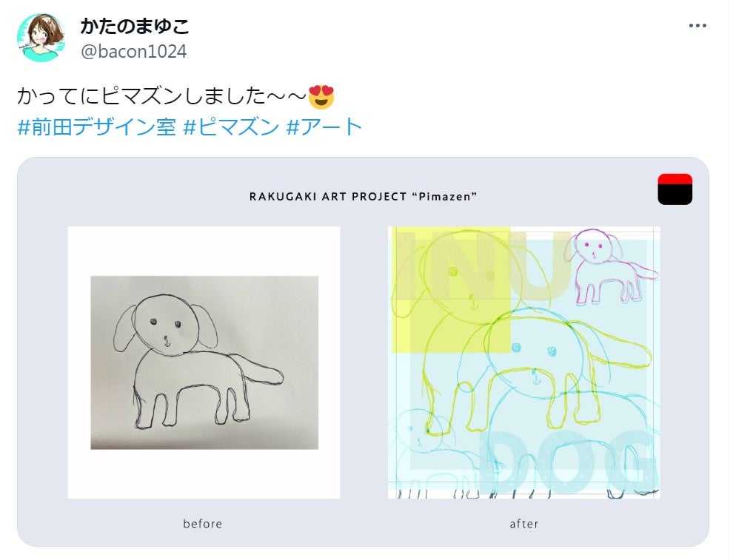Click the 'before' caption label
Viewport: 733px width, 560px height.
[x=202, y=524]
